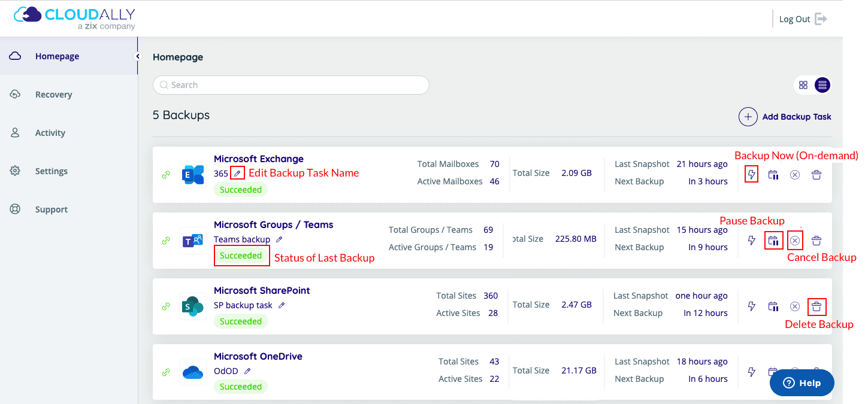Screen dimensions: 868x404
Task: Click the Microsoft Teams app icon
Action: (193, 241)
